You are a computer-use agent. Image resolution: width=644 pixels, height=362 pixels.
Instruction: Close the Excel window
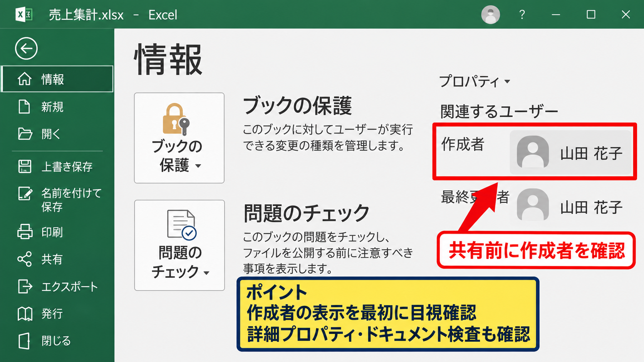point(626,15)
